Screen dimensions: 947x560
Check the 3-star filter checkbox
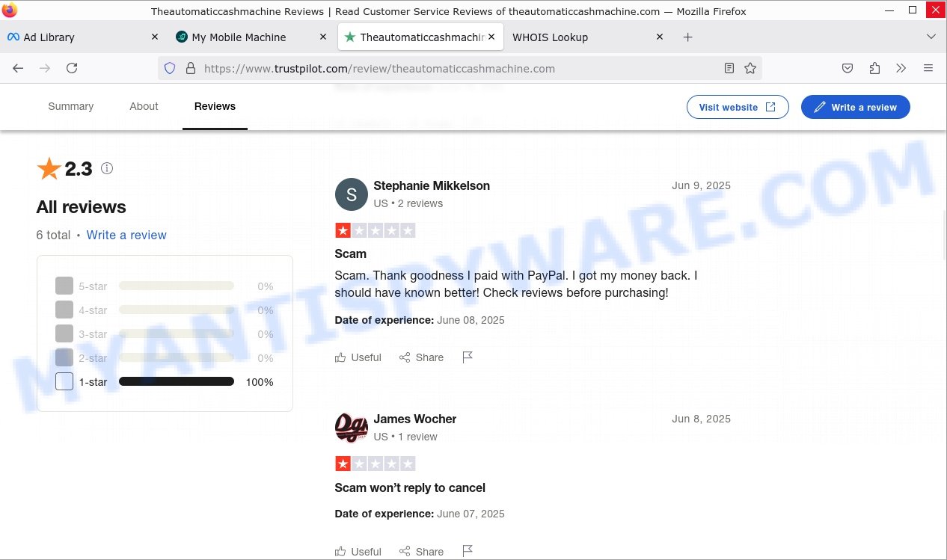click(x=64, y=333)
